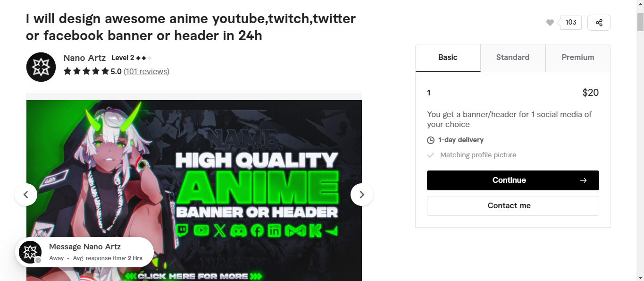Click the Nano Artz seller name
Image resolution: width=644 pixels, height=281 pixels.
(x=84, y=58)
